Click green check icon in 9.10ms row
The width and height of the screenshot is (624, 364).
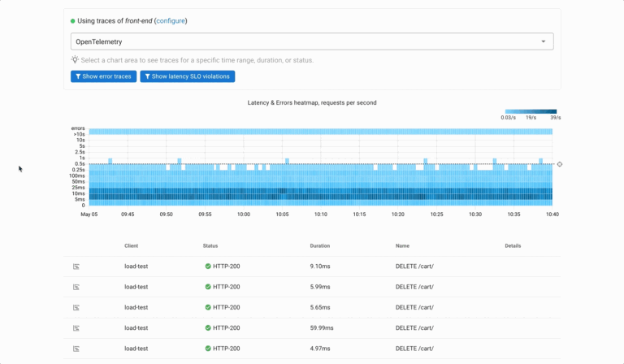[208, 266]
